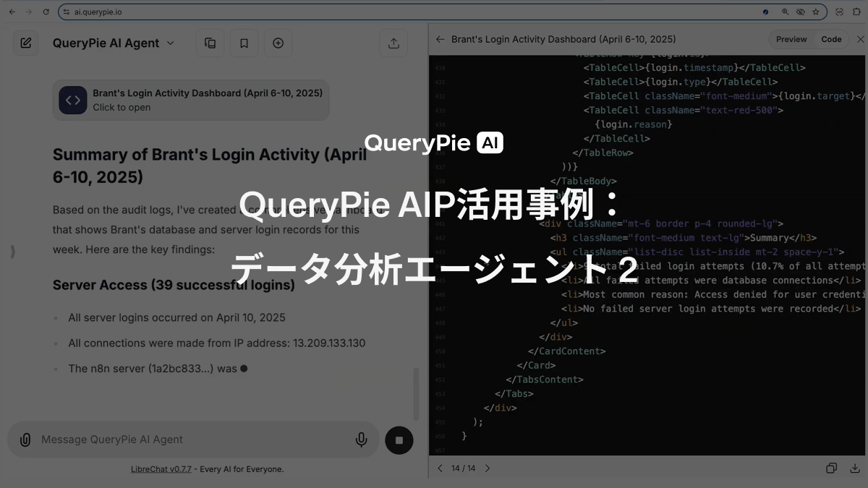Click the chat vertical scrollbar
The image size is (868, 488).
click(415, 394)
